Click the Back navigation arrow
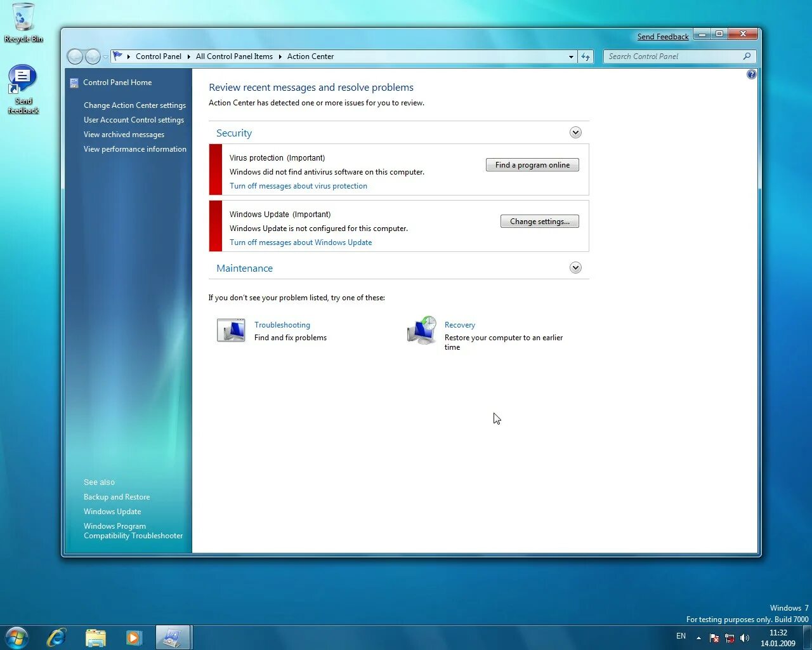Viewport: 812px width, 650px height. coord(75,56)
